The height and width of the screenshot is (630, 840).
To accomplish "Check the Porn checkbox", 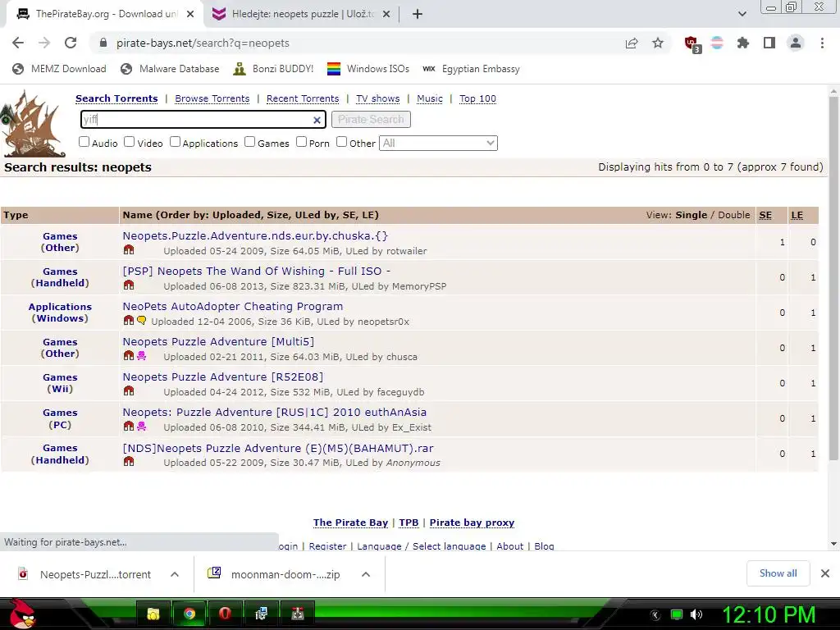I will pos(302,142).
